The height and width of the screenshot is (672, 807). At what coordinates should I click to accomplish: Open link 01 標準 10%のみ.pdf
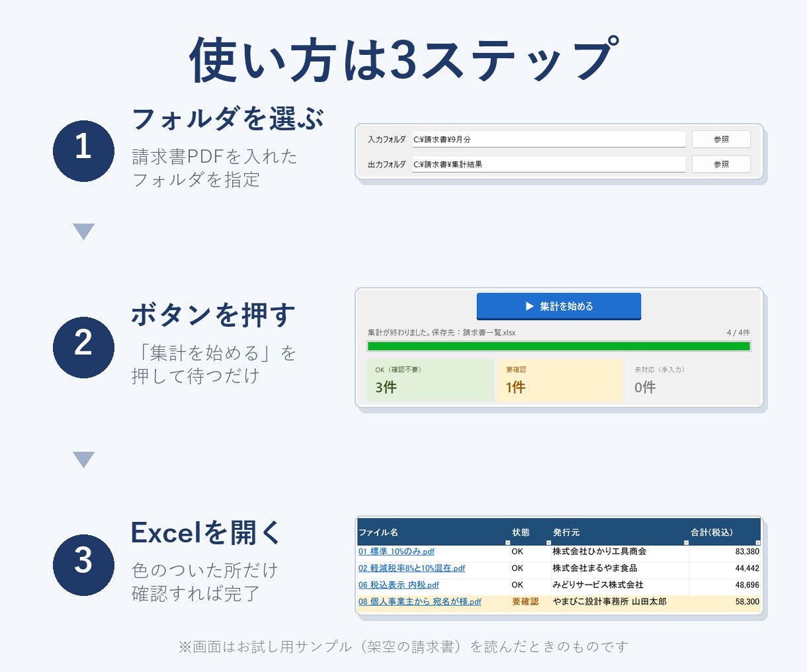[x=396, y=552]
